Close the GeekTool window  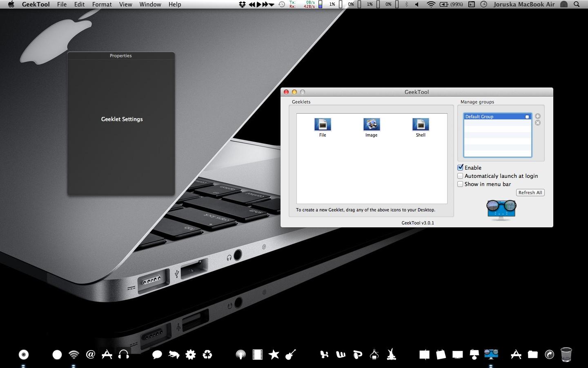tap(286, 92)
